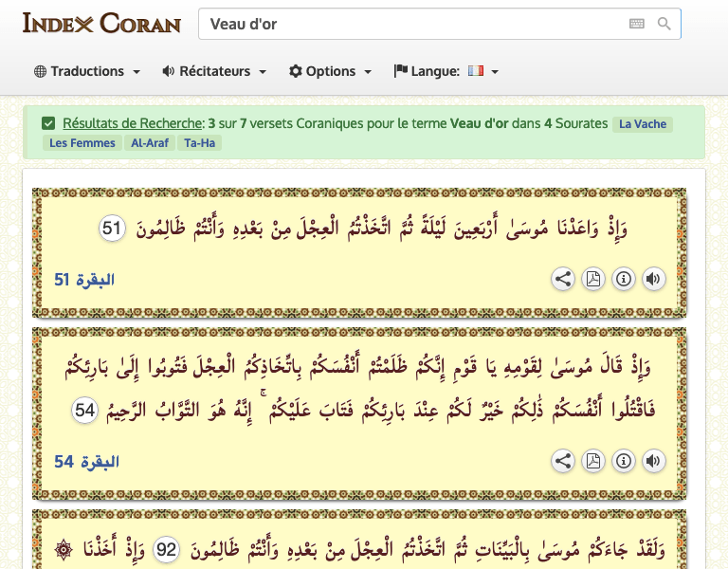
Task: Click the speaker icon beside Récitateurs
Action: click(x=168, y=71)
